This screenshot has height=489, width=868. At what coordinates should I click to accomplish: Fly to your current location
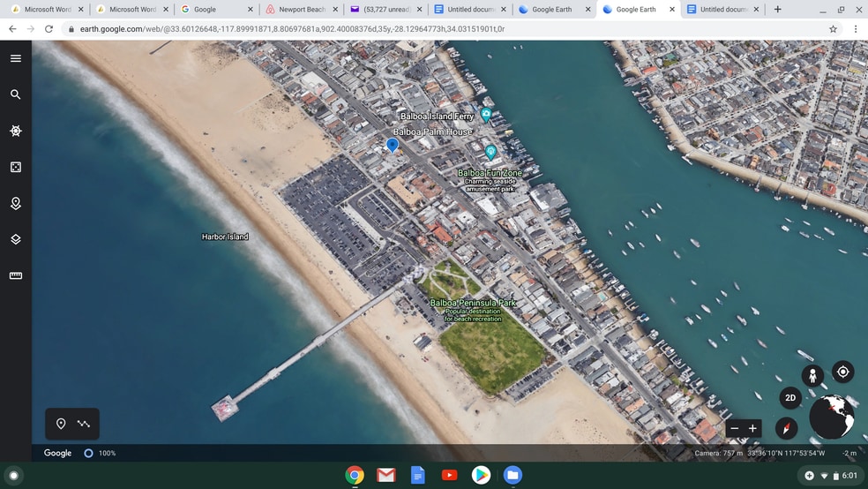[842, 372]
